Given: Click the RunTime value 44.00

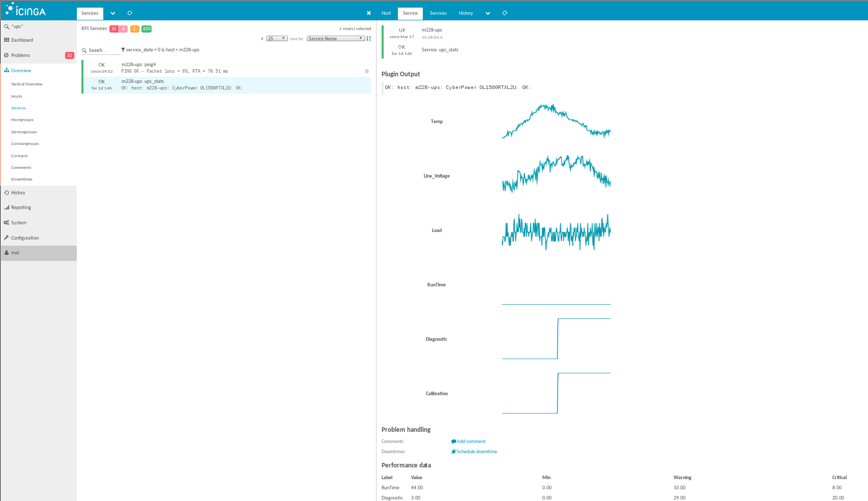Looking at the screenshot, I should (417, 488).
